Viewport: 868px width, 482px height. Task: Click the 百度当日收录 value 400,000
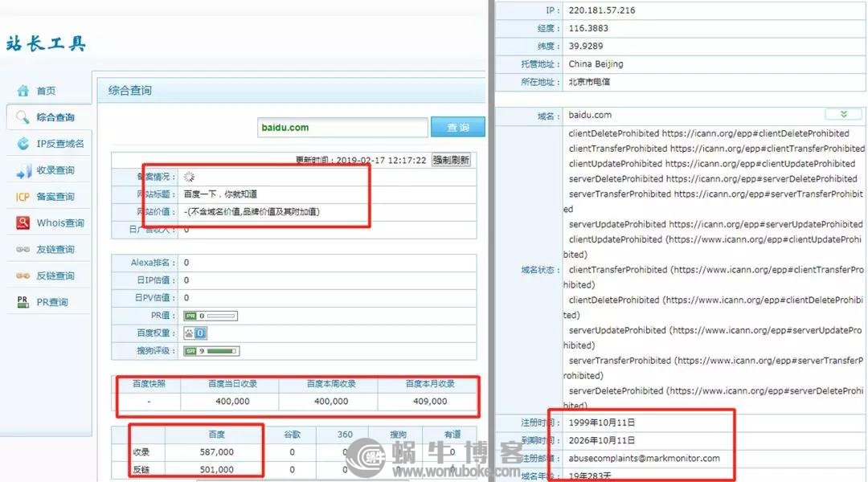pyautogui.click(x=232, y=401)
